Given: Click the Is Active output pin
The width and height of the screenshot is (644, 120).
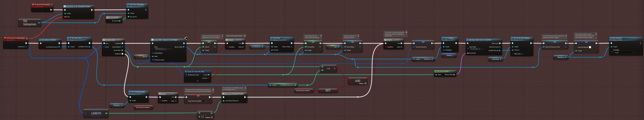Looking at the screenshot, I should [209, 78].
